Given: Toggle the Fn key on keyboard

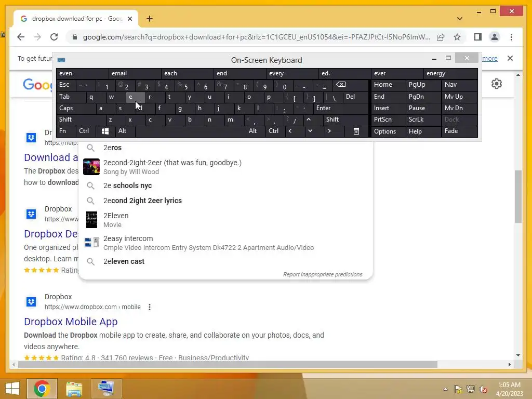Looking at the screenshot, I should [x=66, y=131].
